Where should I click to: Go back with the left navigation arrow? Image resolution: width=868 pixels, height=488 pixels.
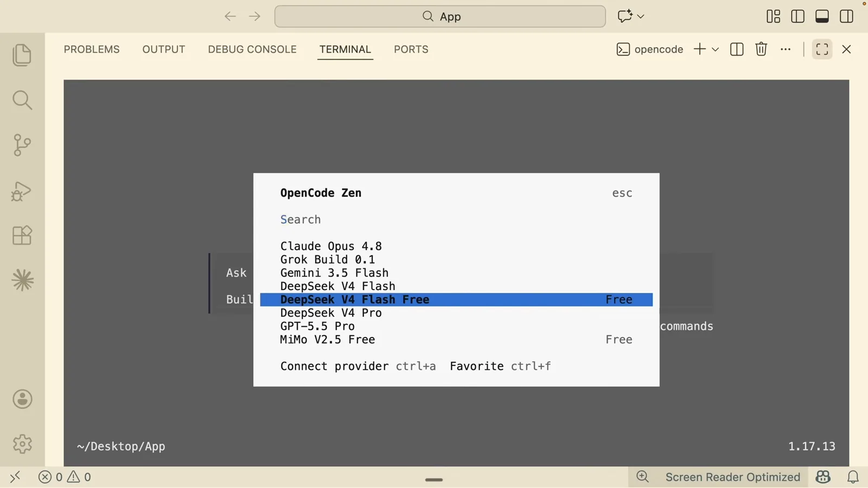coord(230,16)
